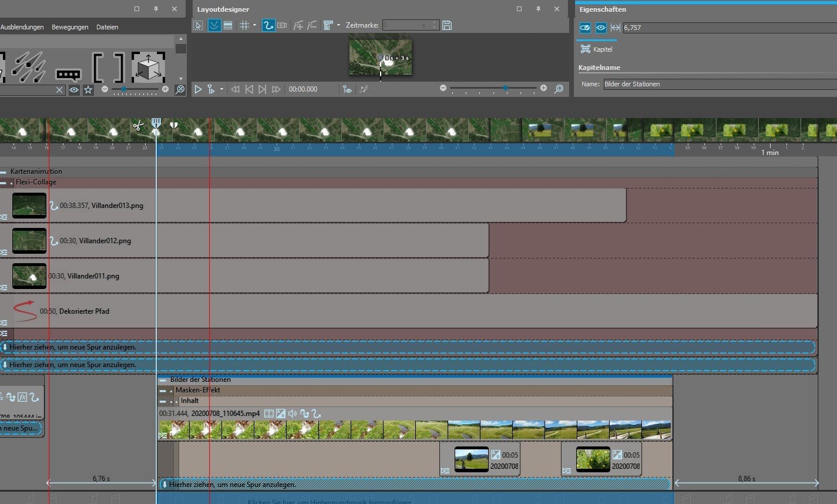Collapse the Bilder der Stationen chapter
Viewport: 837px width, 504px height.
click(163, 380)
